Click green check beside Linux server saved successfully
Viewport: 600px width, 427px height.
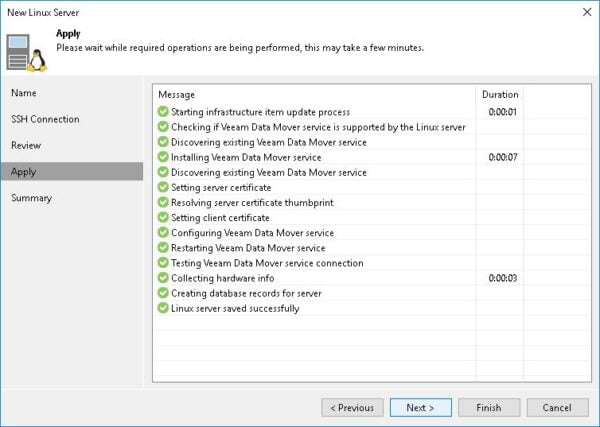tap(163, 308)
